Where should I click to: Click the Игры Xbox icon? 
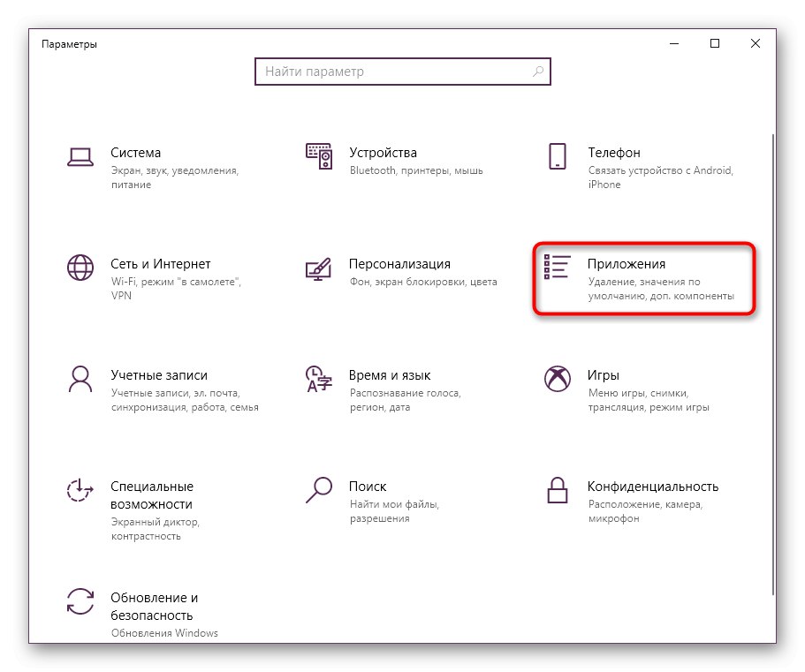pos(557,379)
